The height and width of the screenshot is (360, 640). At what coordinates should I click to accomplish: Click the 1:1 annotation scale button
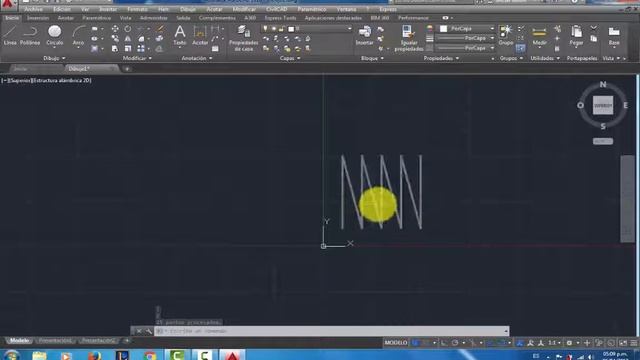coord(553,343)
